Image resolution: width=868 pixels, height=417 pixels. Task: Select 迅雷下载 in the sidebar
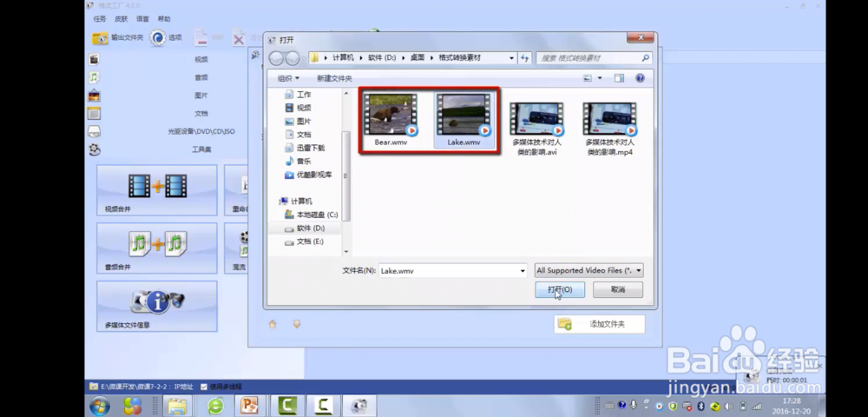tap(305, 148)
